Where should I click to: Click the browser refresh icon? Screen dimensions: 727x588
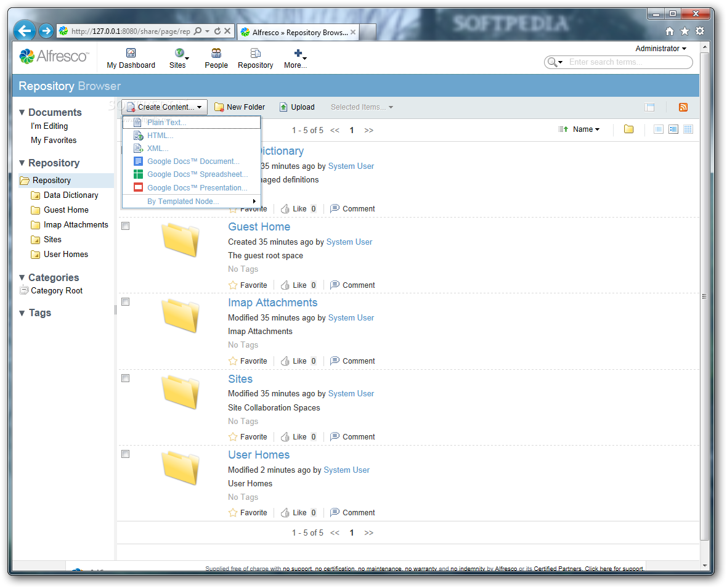tap(217, 31)
